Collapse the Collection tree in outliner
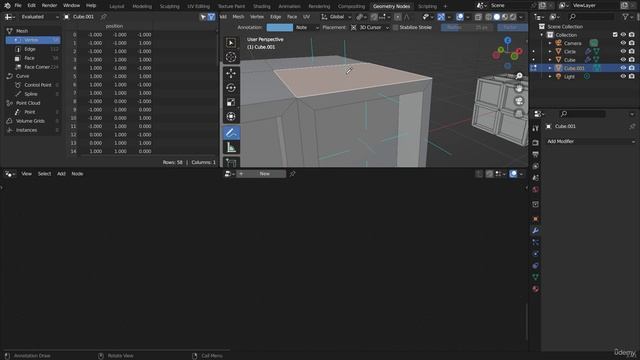The height and width of the screenshot is (360, 640). pos(542,35)
